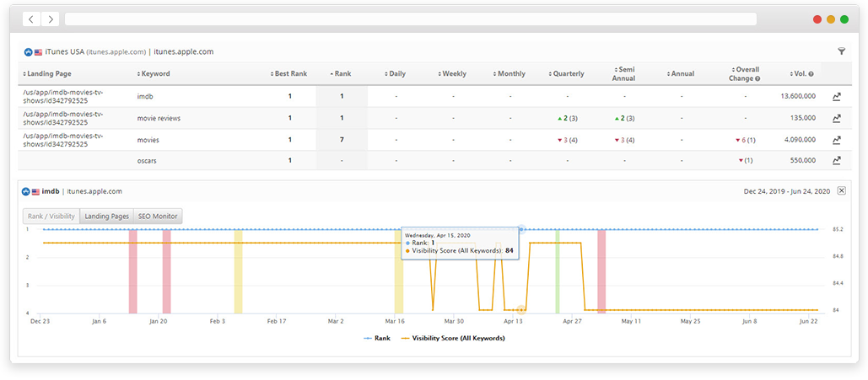Switch to the SEO Monitor tab
The width and height of the screenshot is (868, 380).
click(158, 217)
